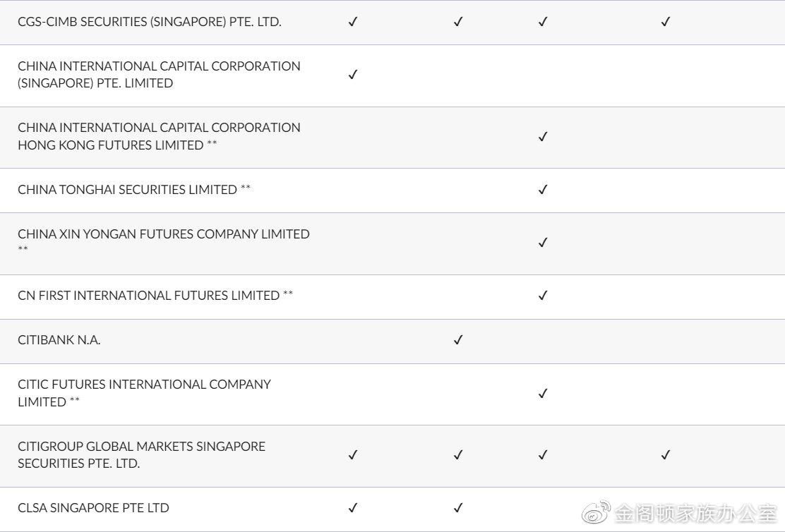Click the checkmark in the CITIC Futures International row
The height and width of the screenshot is (532, 785).
tap(543, 393)
